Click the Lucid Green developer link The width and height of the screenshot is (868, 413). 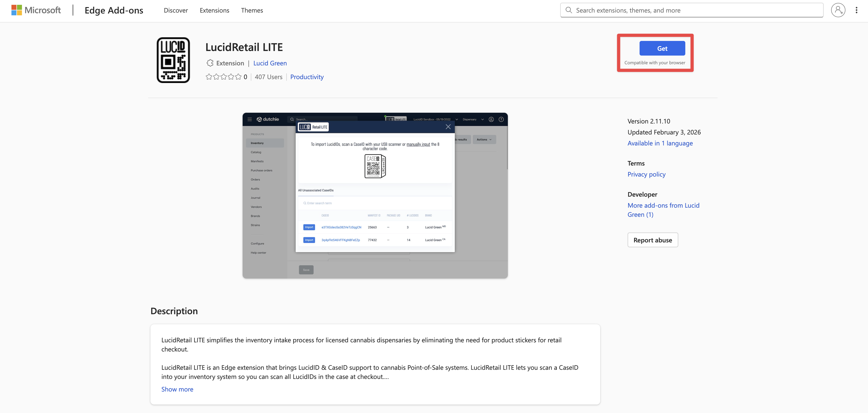[x=270, y=63]
